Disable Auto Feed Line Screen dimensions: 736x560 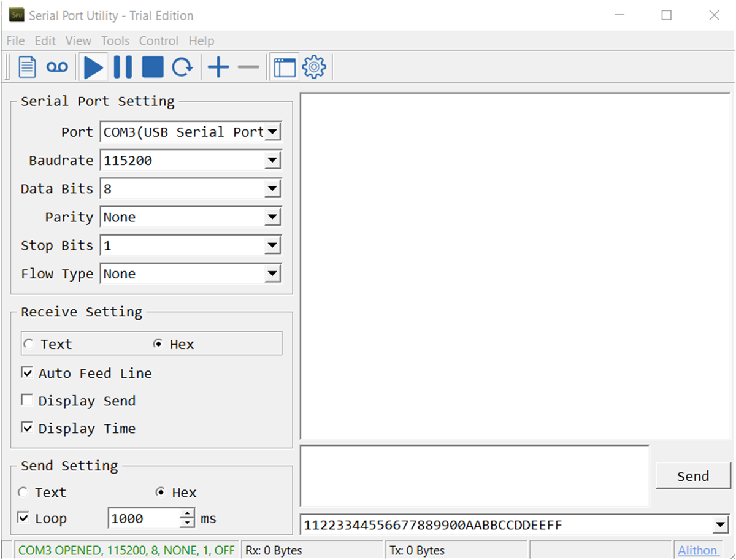27,372
